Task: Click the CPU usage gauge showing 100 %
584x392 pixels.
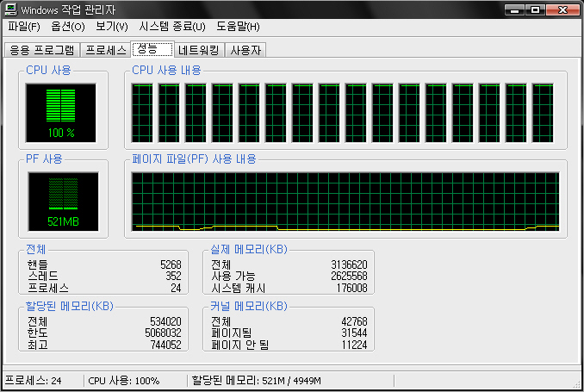Action: (x=60, y=113)
